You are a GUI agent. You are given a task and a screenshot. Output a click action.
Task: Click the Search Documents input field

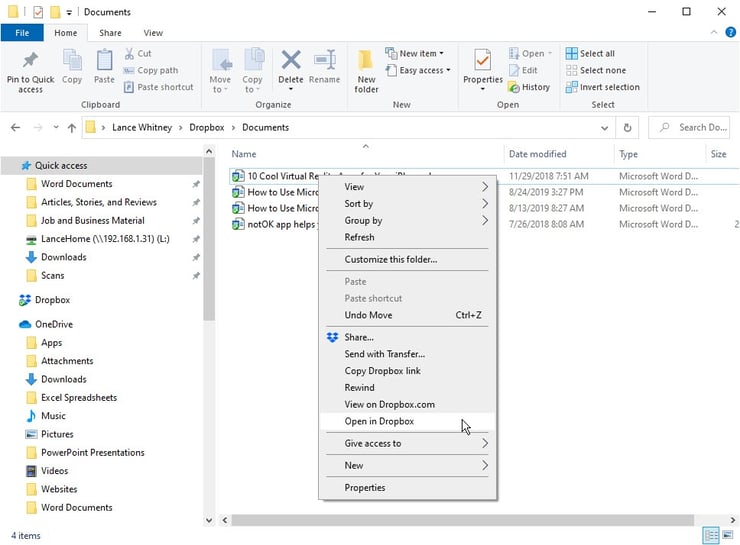click(700, 128)
